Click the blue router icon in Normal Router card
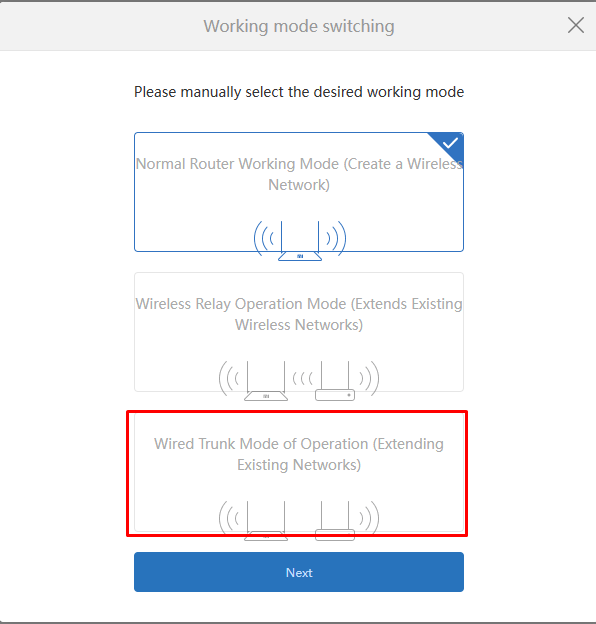The height and width of the screenshot is (624, 596). pyautogui.click(x=300, y=241)
